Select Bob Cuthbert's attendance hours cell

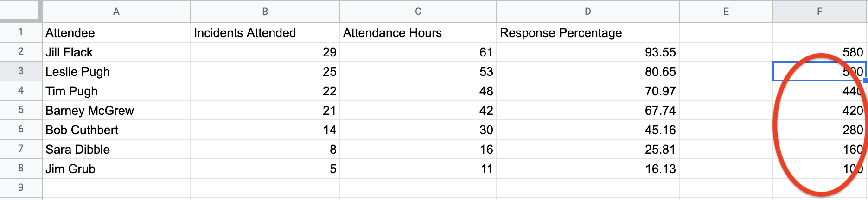point(418,130)
